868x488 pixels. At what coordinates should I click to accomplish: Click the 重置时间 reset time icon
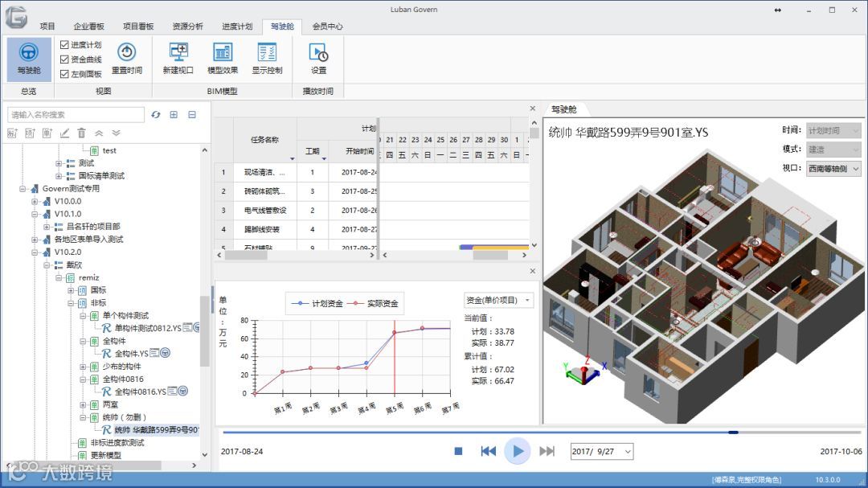[x=127, y=52]
